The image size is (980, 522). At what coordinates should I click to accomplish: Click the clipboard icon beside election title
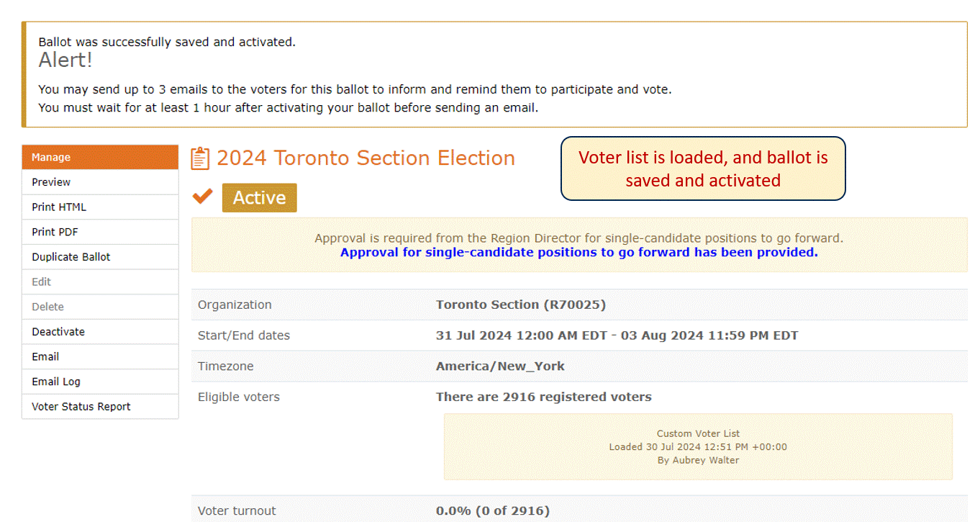click(x=200, y=158)
